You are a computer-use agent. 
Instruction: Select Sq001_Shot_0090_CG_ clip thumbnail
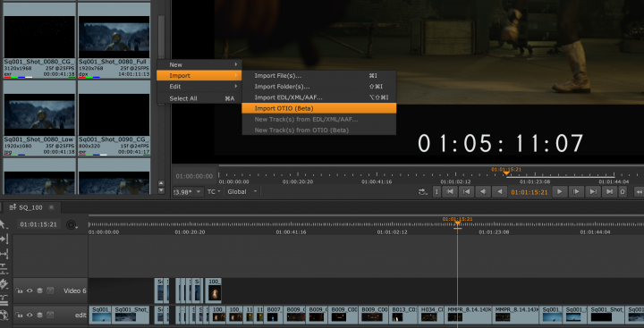114,118
